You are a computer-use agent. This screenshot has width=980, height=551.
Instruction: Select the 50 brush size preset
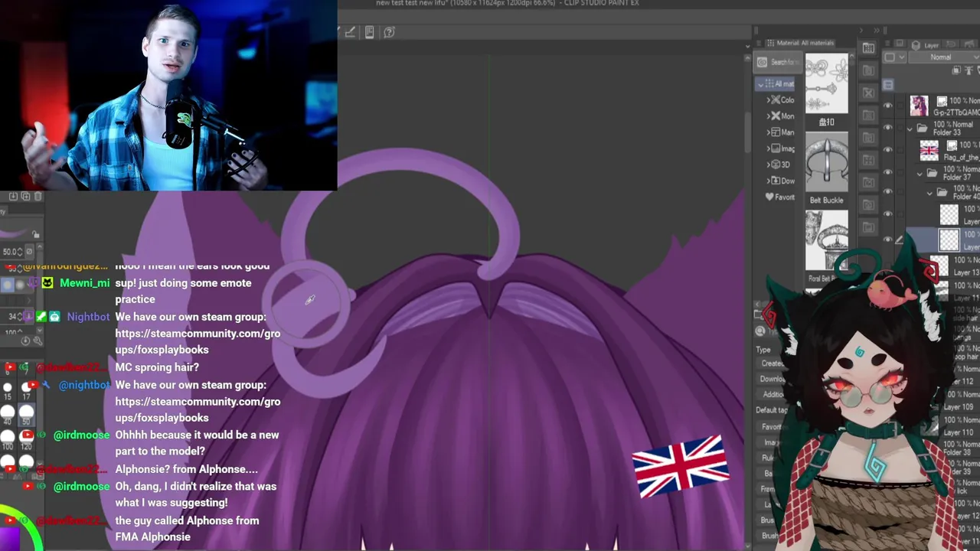click(26, 416)
